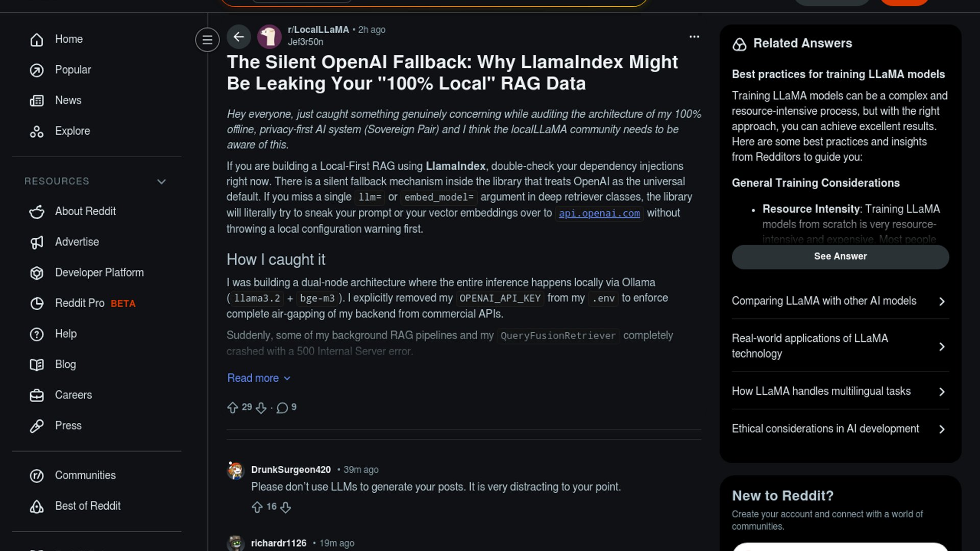Downvote DrunkSurgeon420's comment
Image resolution: width=980 pixels, height=551 pixels.
coord(286,507)
